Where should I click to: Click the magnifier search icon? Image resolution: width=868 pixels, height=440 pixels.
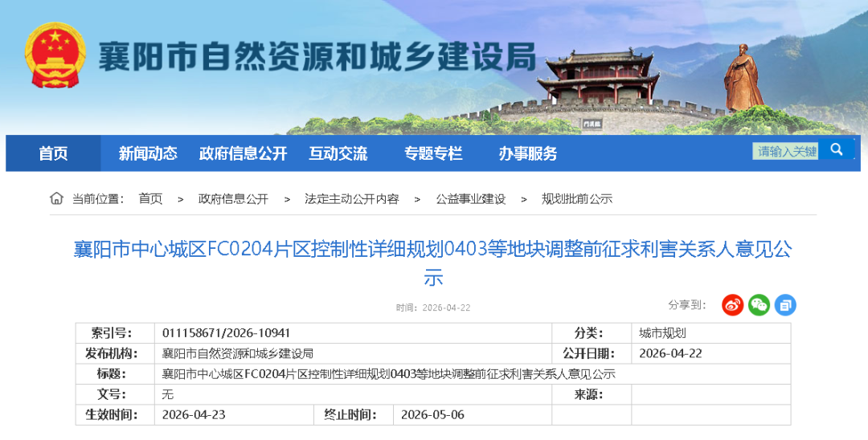[x=837, y=150]
